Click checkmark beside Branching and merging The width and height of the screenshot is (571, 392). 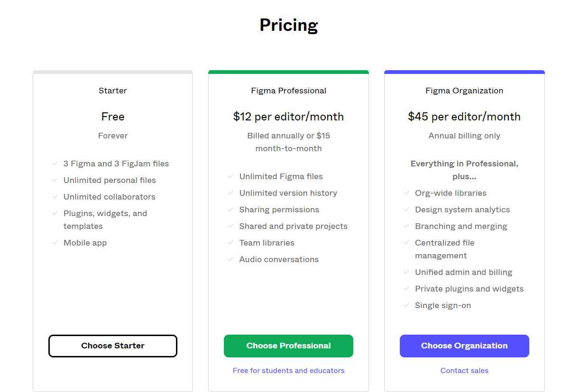click(x=406, y=226)
